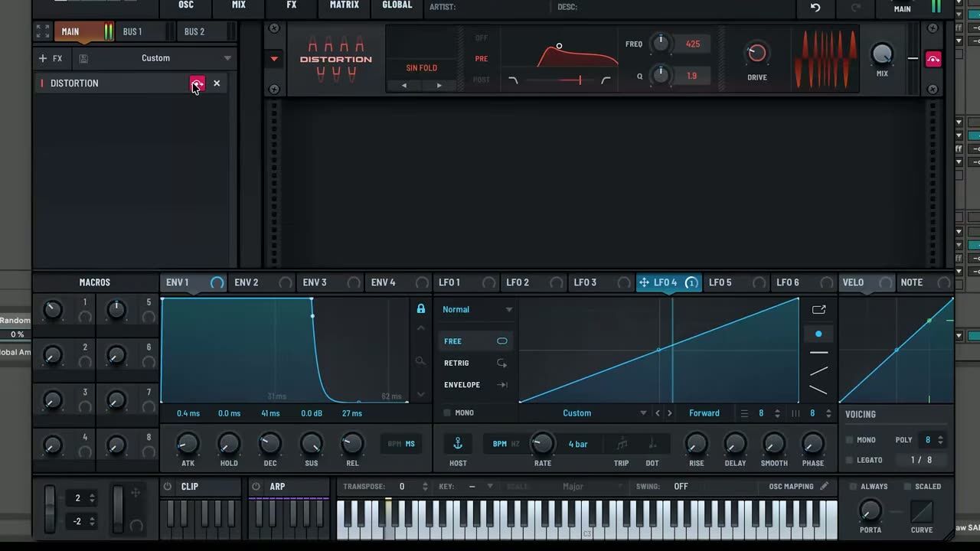Click the undo arrow icon
Screen dimensions: 980x551
815,8
